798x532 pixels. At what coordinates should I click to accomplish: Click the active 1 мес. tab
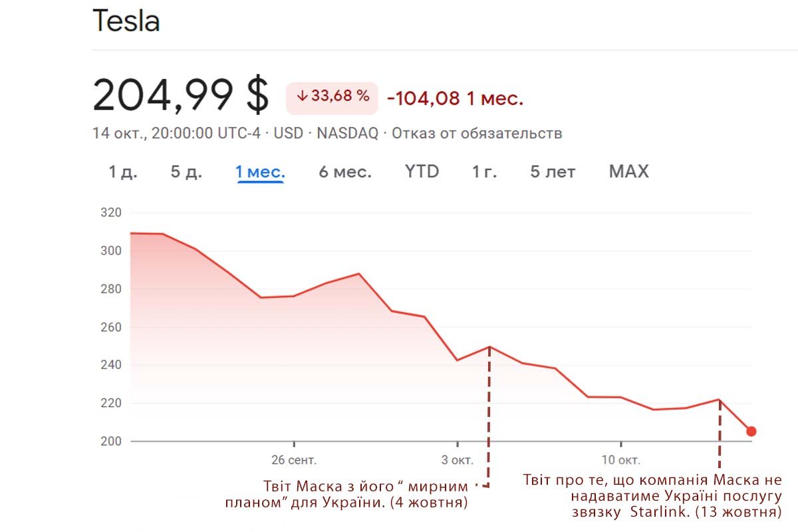pyautogui.click(x=260, y=172)
